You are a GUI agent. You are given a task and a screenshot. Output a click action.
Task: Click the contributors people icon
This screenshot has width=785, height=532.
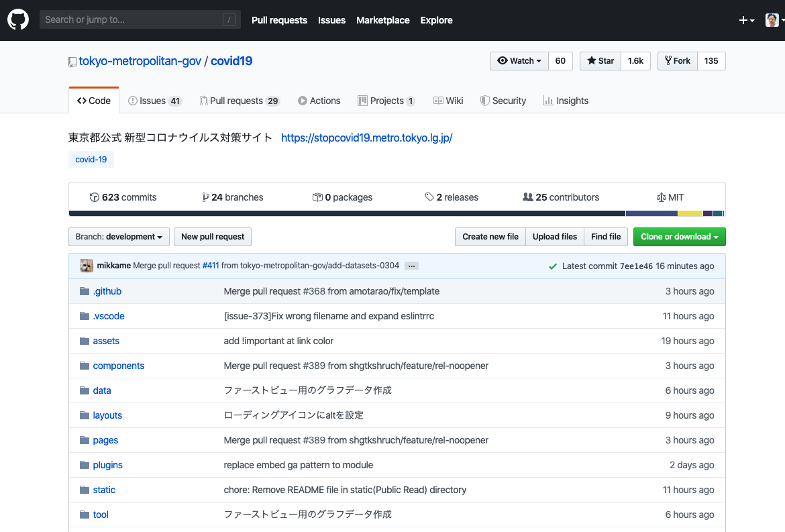point(528,197)
